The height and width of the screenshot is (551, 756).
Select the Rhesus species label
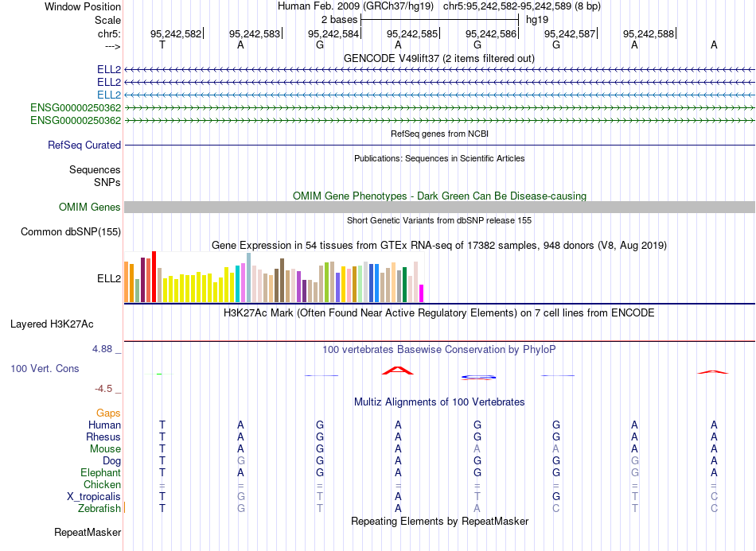pos(103,437)
